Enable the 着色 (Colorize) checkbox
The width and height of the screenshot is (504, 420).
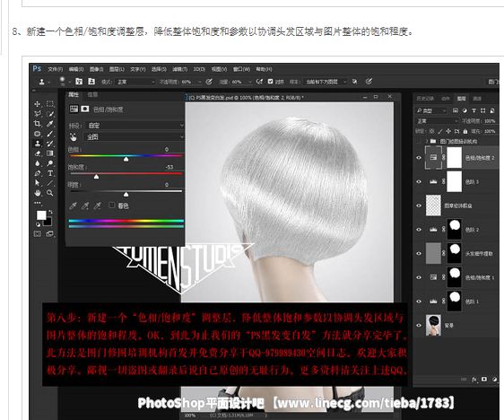(111, 206)
